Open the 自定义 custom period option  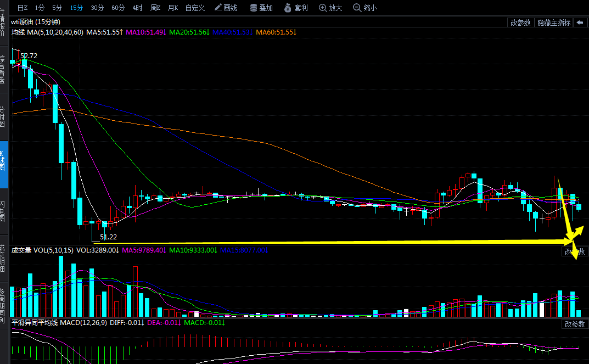pos(195,8)
